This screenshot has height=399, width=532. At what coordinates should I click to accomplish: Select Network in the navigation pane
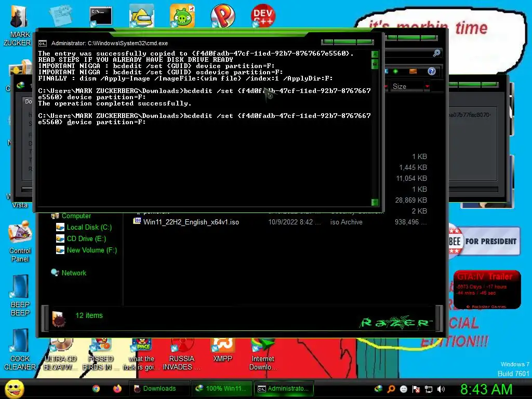[x=74, y=273]
